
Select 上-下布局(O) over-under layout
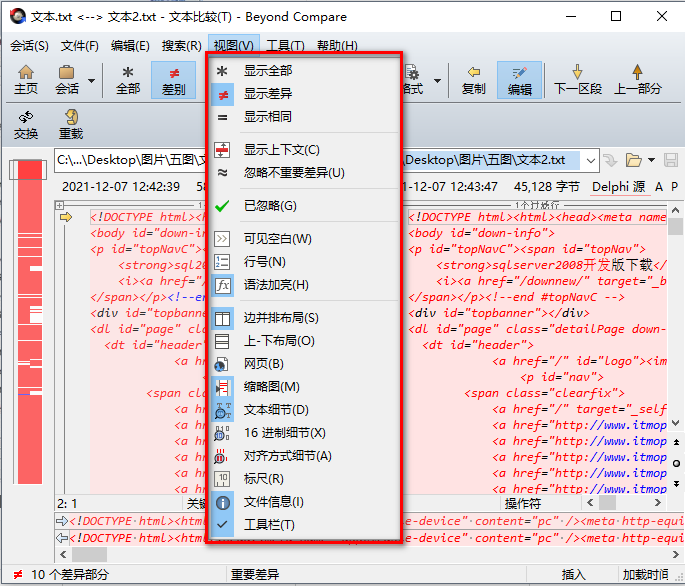coord(304,341)
